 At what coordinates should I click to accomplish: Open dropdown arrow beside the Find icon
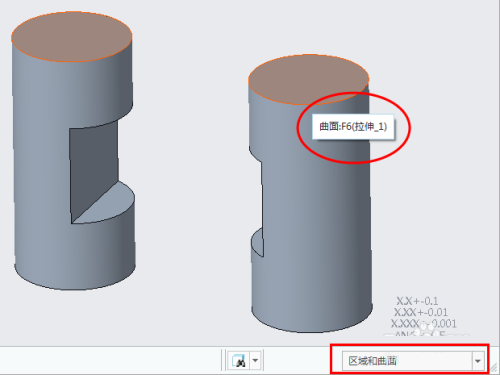pyautogui.click(x=255, y=360)
